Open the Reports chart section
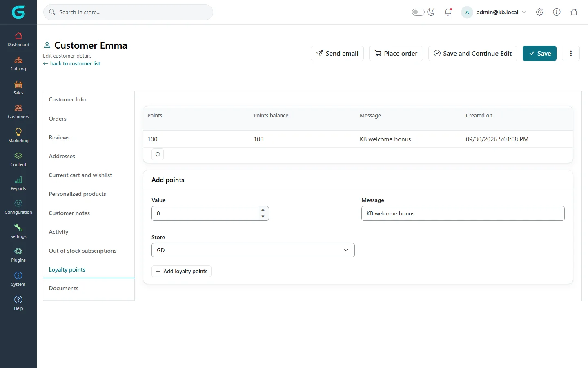 pyautogui.click(x=18, y=184)
